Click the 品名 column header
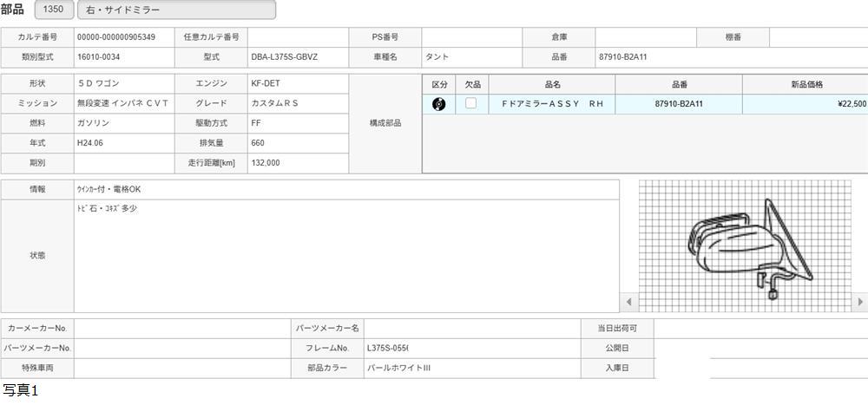 [x=552, y=84]
